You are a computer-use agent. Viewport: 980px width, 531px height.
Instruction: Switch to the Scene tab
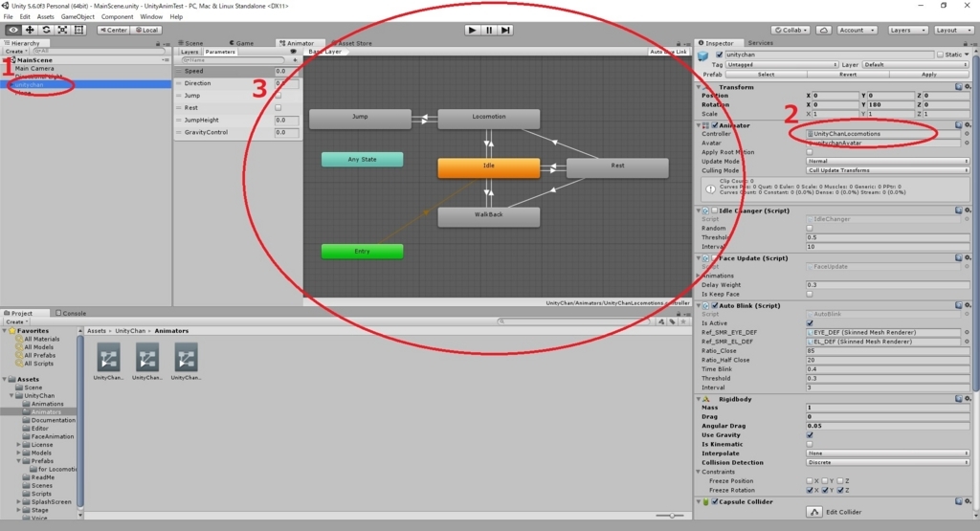[191, 43]
